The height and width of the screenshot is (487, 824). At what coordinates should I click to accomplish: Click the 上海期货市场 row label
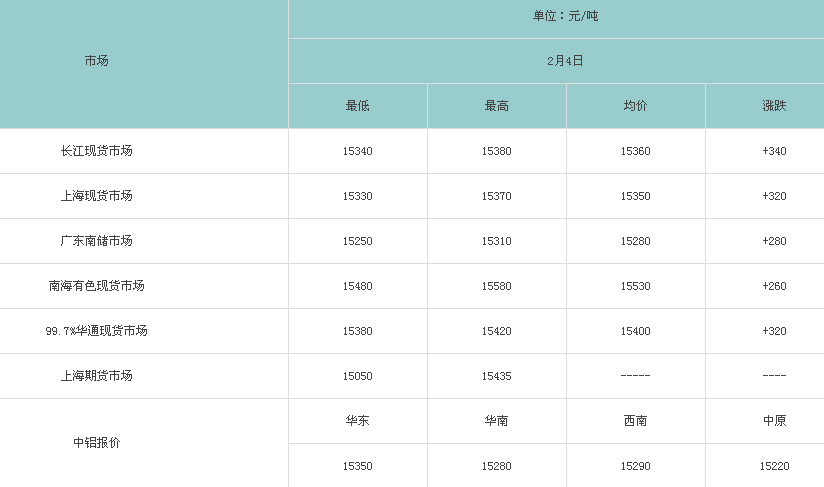[x=96, y=376]
